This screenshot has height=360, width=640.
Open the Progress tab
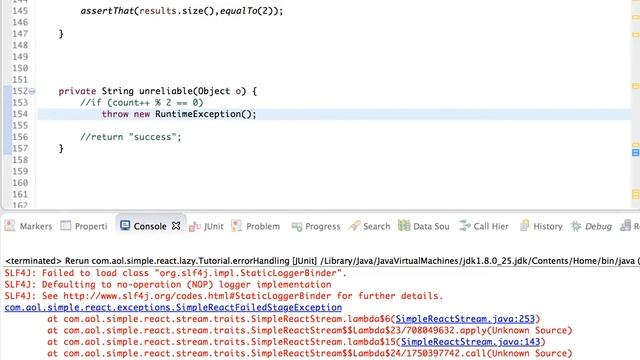coord(316,226)
